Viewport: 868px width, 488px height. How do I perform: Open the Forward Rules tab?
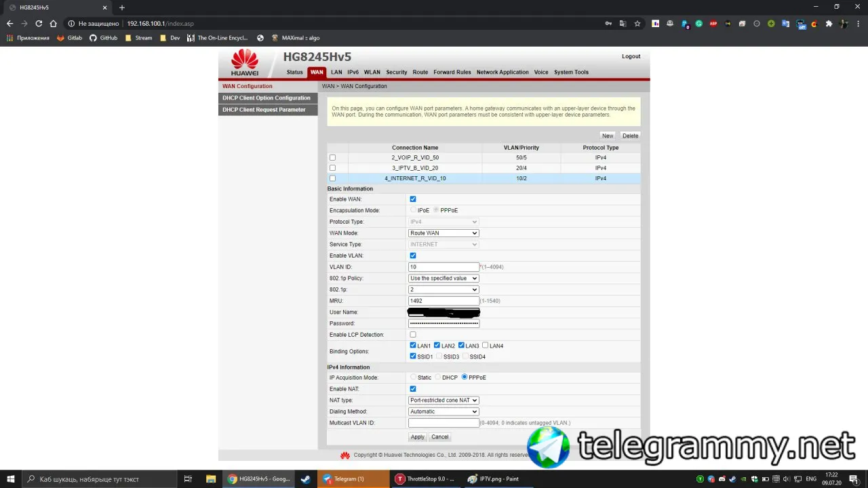(x=452, y=73)
